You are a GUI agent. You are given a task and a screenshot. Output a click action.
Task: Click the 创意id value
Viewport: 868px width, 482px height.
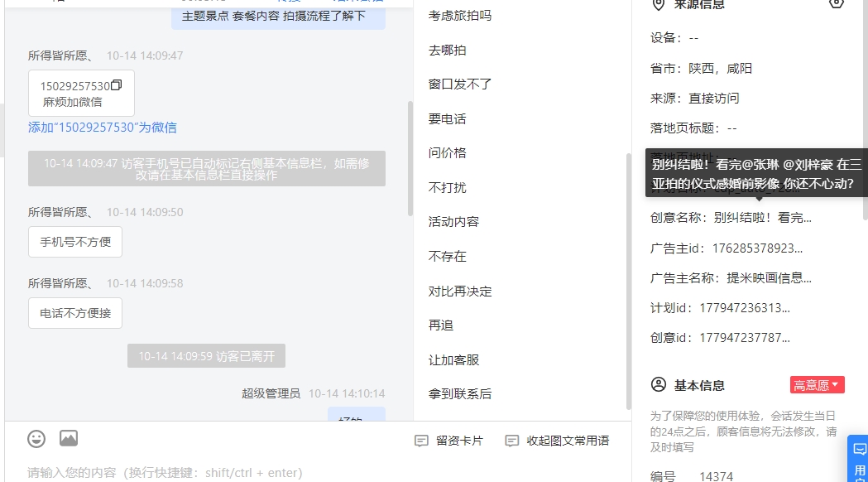point(745,338)
